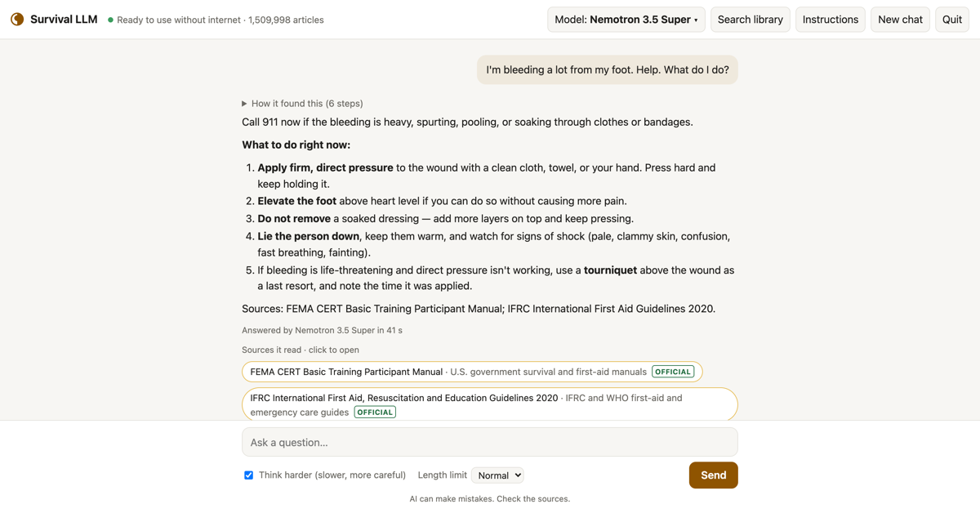980x513 pixels.
Task: Click the 'Think harder (slower, more careful)' label
Action: coord(332,475)
